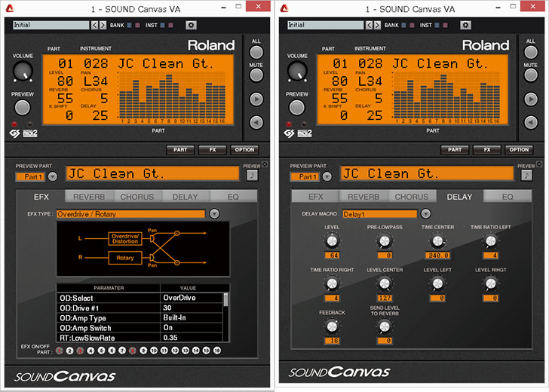Close the lower panel in left window
This screenshot has height=392, width=549.
(x=265, y=164)
